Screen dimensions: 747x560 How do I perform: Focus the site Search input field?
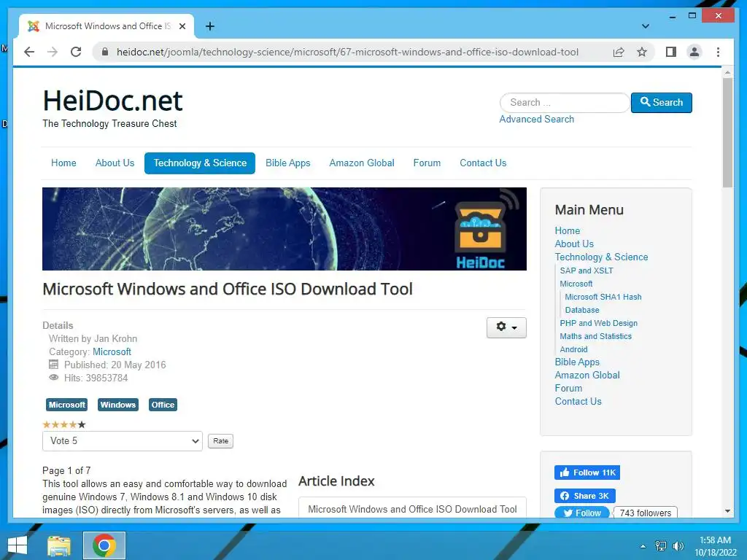[x=565, y=102]
